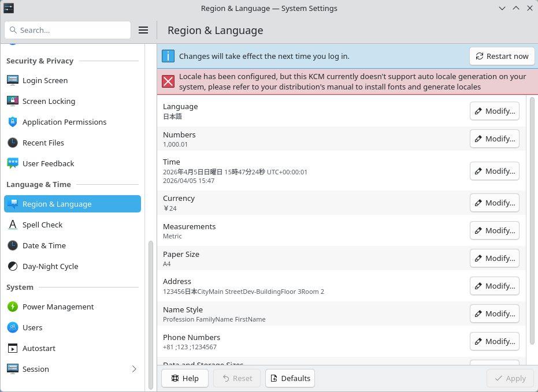Viewport: 538px width, 392px height.
Task: Click the User Feedback icon
Action: point(13,163)
